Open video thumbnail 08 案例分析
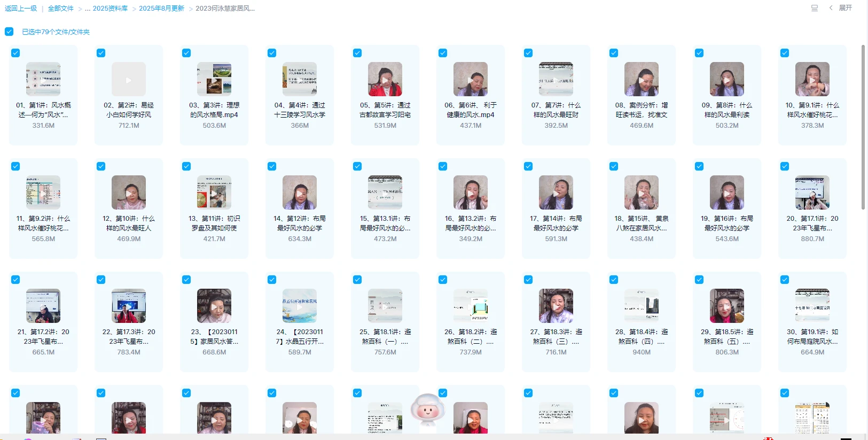The image size is (868, 440). [642, 79]
